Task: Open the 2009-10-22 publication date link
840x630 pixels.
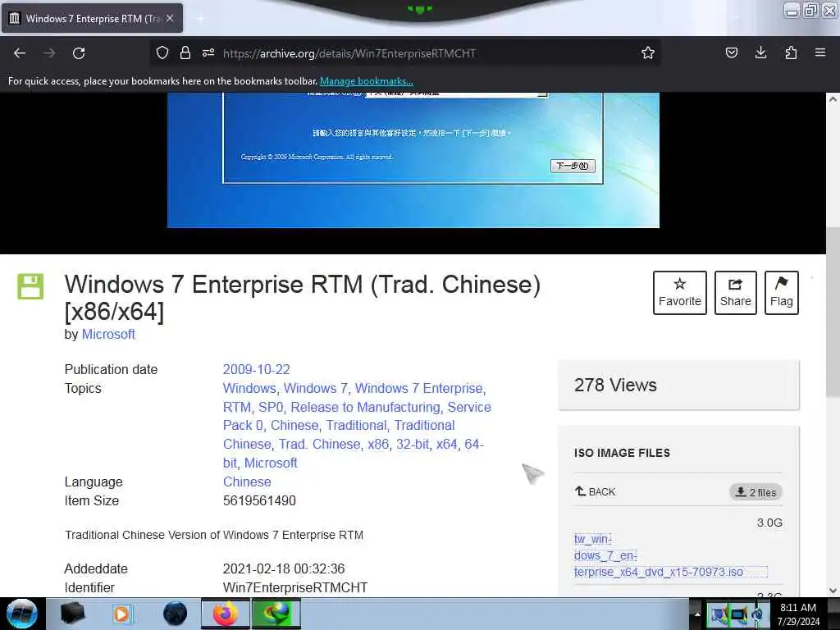Action: [257, 370]
